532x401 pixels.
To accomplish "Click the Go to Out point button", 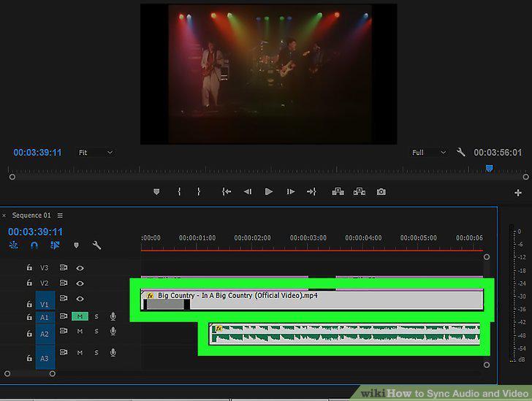I will pos(311,191).
